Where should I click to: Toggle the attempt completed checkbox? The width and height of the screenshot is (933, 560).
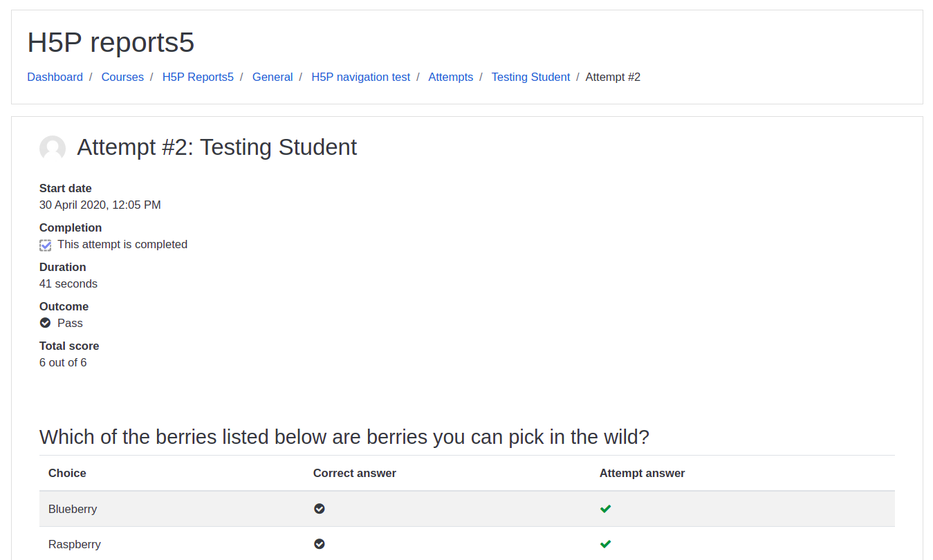point(46,245)
